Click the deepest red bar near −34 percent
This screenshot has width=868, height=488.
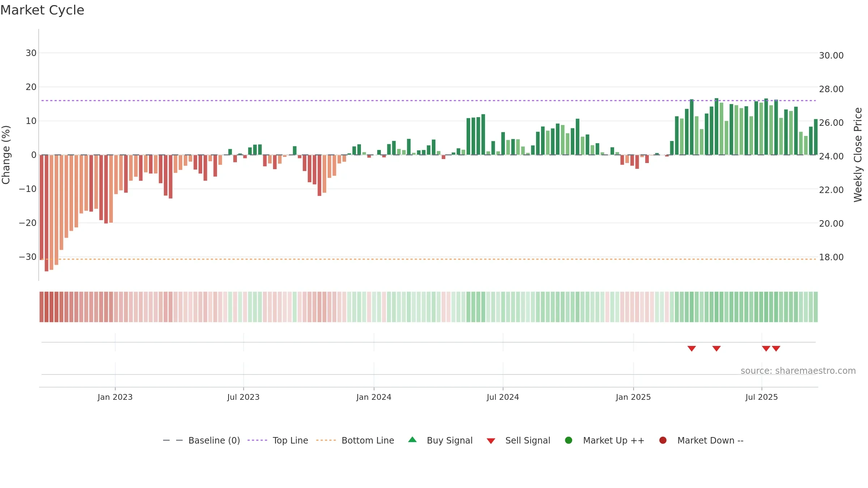46,213
